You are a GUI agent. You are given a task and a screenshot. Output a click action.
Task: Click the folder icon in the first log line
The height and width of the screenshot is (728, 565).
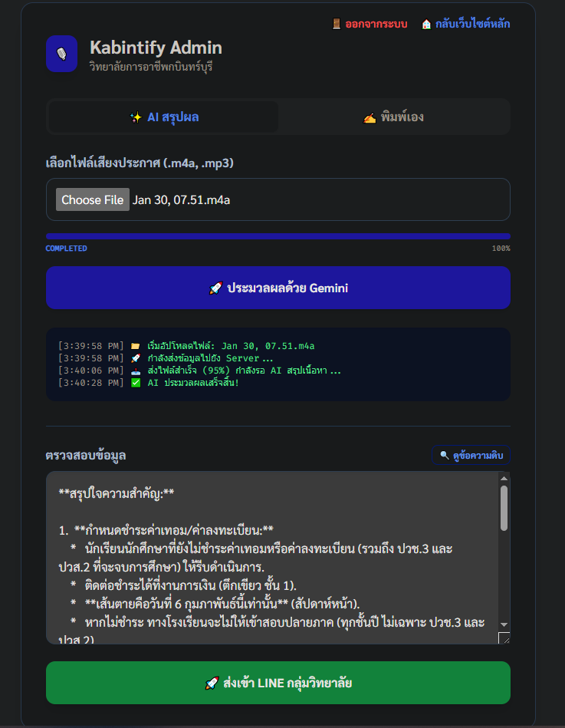pyautogui.click(x=136, y=346)
